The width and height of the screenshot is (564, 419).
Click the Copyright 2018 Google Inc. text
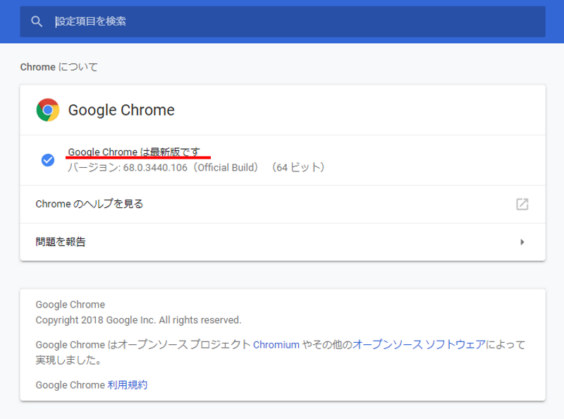tap(138, 320)
